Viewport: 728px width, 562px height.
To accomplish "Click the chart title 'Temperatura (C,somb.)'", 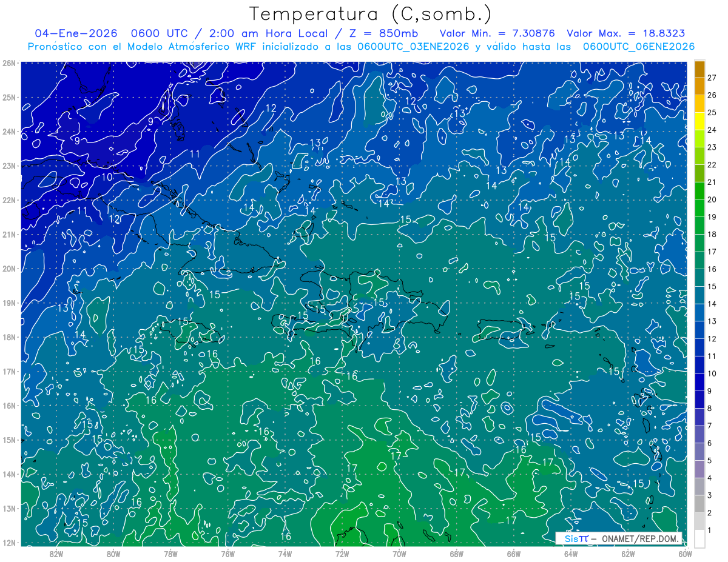I will (371, 13).
